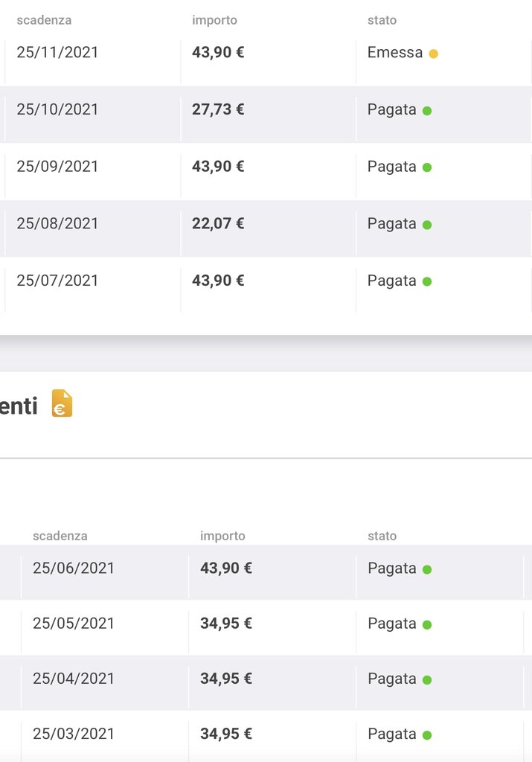This screenshot has height=762, width=532.
Task: Sort by upper scadenza column header
Action: (44, 20)
